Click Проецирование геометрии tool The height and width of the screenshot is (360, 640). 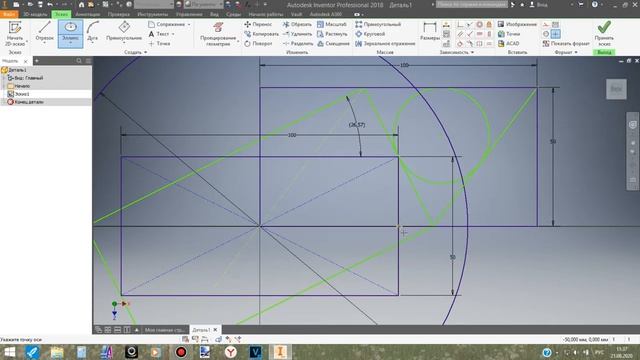[218, 34]
